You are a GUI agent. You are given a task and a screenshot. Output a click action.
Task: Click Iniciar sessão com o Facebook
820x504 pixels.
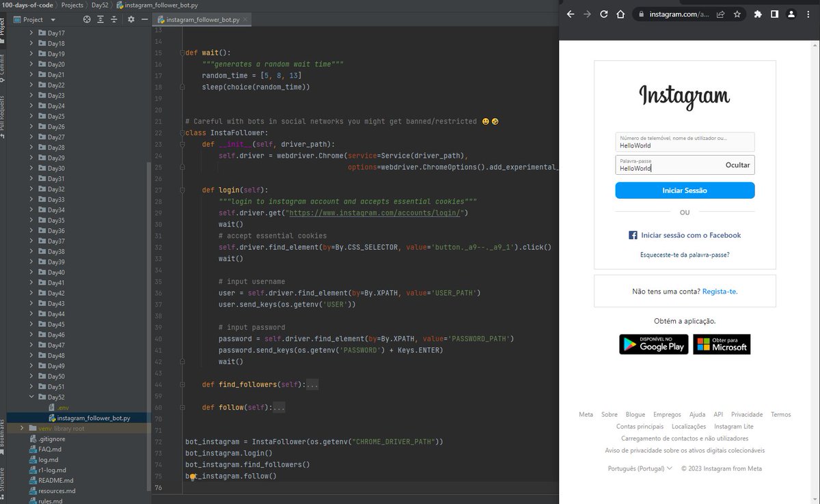point(685,235)
